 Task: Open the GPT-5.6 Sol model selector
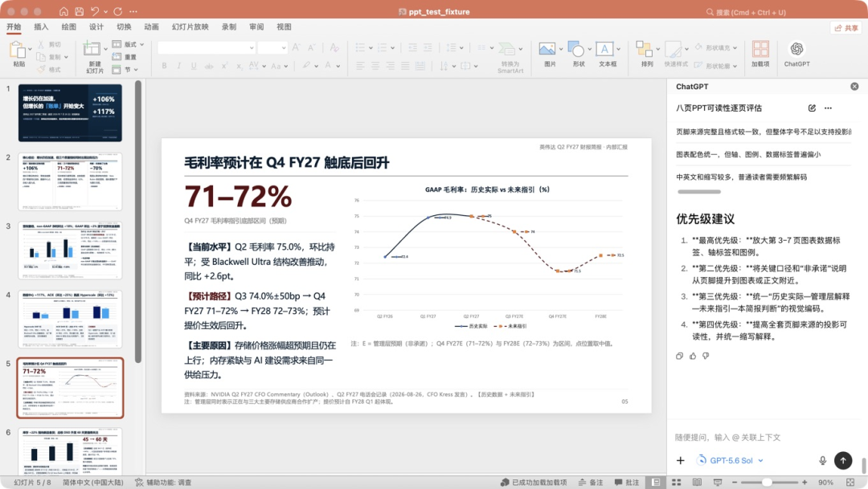coord(731,460)
